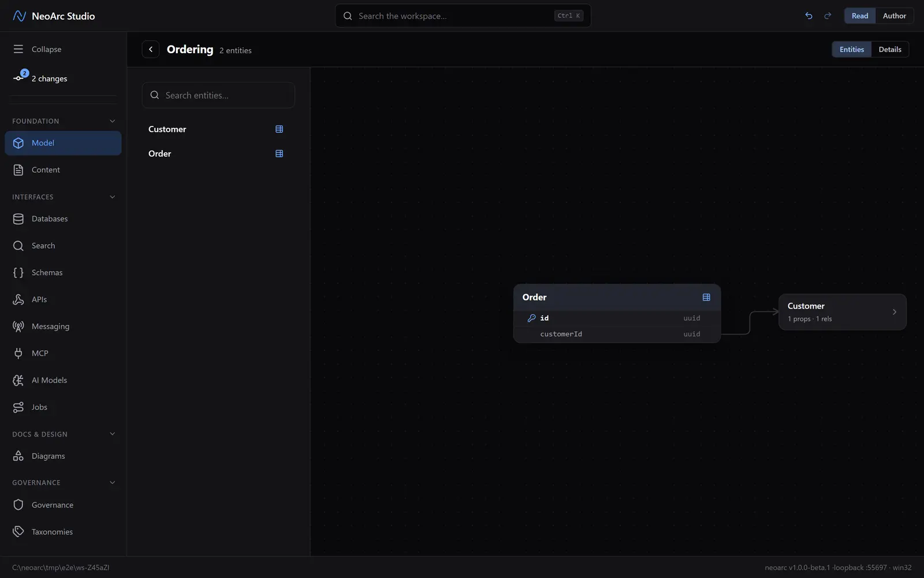Screen dimensions: 924x578
Task: Click the undo arrow icon
Action: [x=808, y=16]
